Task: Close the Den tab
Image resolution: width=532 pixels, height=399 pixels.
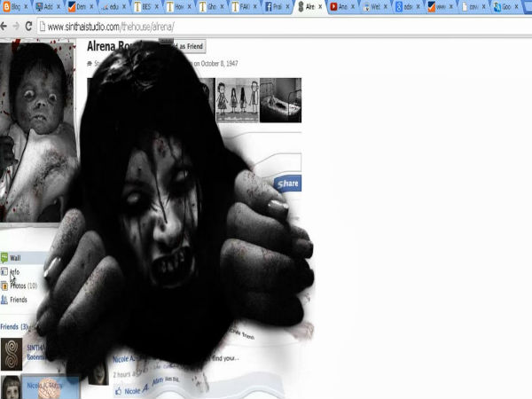Action: point(91,6)
